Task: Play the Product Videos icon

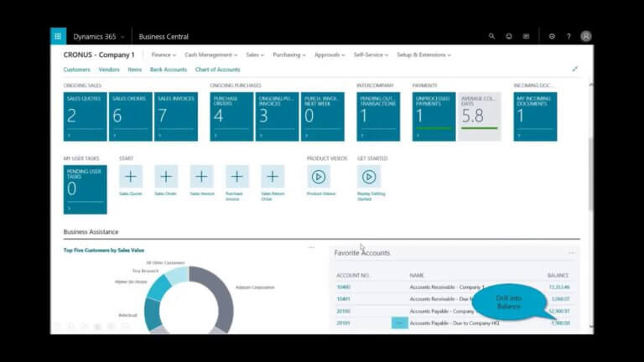Action: pos(319,177)
